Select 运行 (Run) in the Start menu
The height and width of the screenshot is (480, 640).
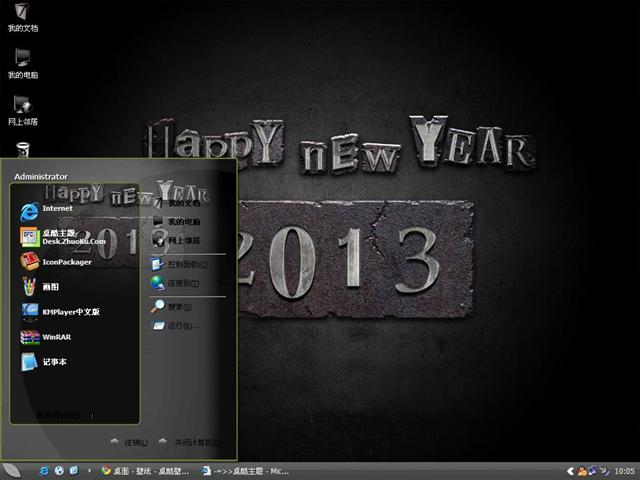pos(179,326)
